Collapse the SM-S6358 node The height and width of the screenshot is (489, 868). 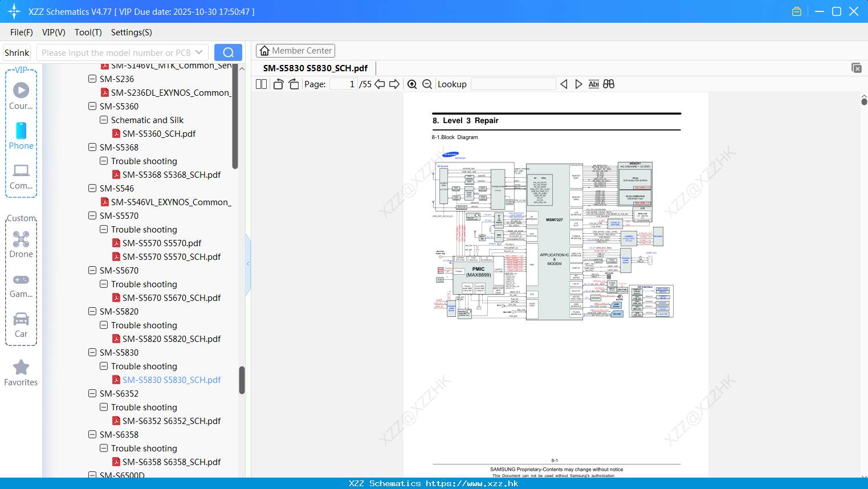pyautogui.click(x=92, y=434)
